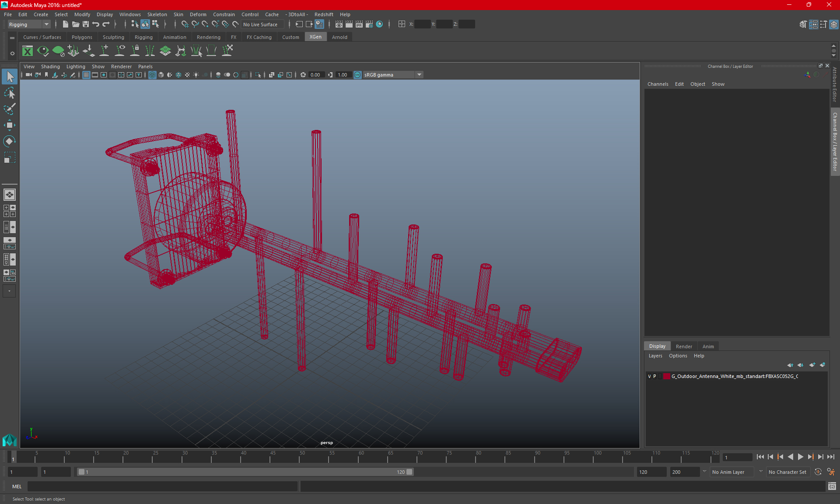840x504 pixels.
Task: Click the MEL command input field
Action: (x=162, y=486)
